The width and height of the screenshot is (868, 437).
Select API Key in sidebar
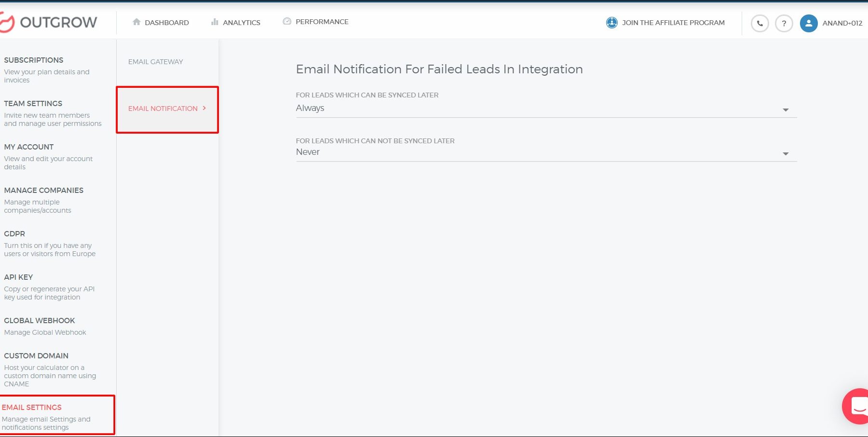point(18,277)
